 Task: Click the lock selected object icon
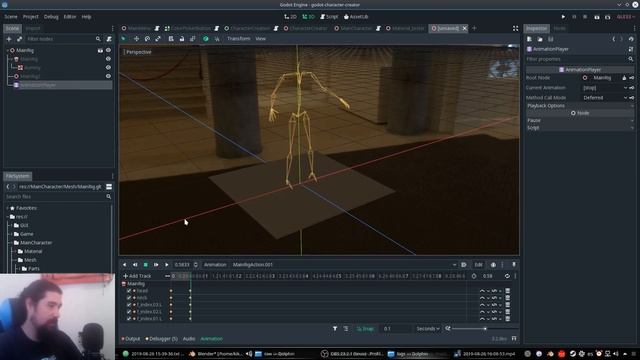click(x=182, y=39)
